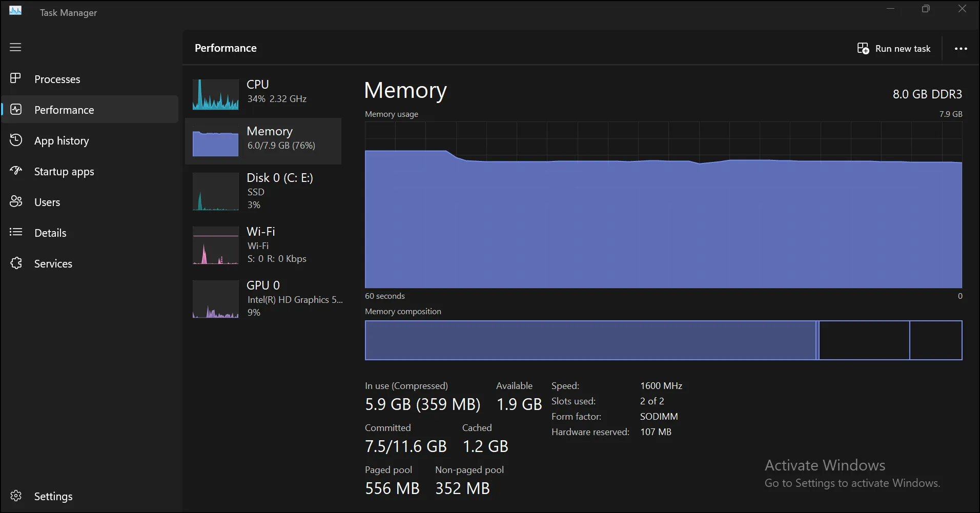Screen dimensions: 980x513
Task: Click the Settings gear icon
Action: (16, 496)
